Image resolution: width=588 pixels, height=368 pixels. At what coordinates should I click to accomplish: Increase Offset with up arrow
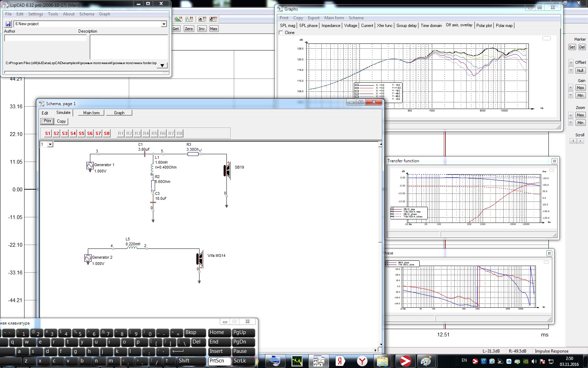[571, 62]
